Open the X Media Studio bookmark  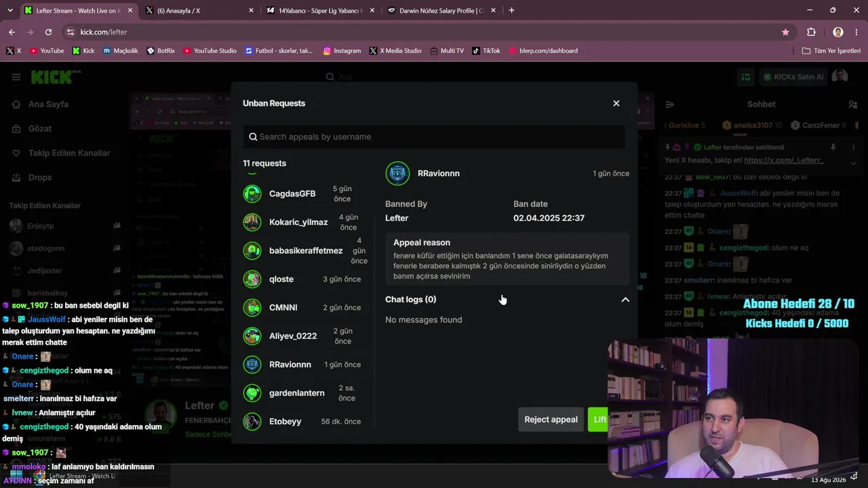click(x=395, y=51)
